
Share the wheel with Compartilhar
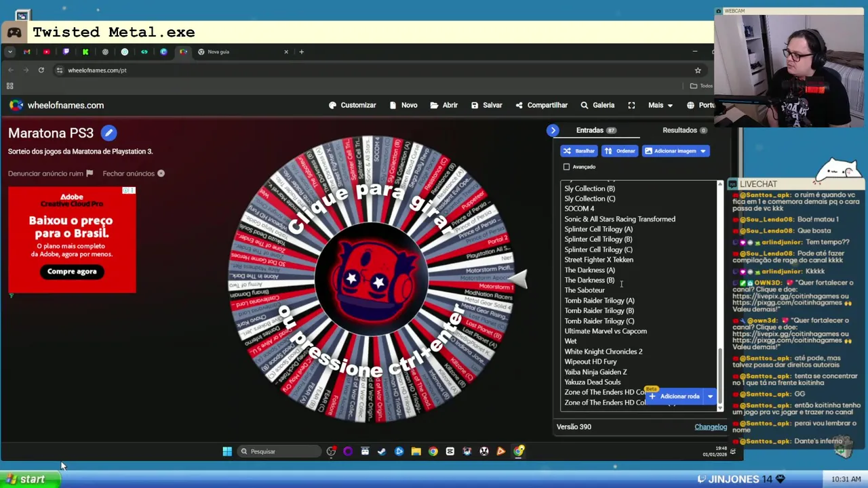coord(541,105)
